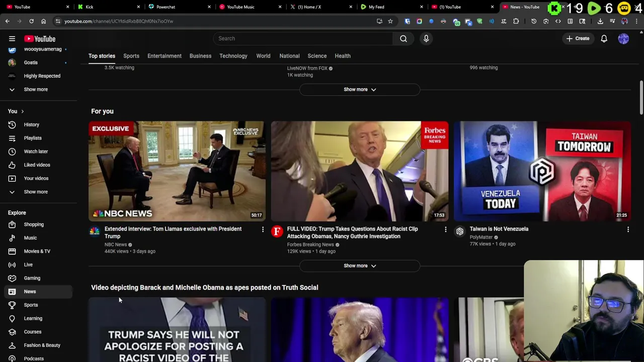Open Forbes Breaking News Trump thumbnail

click(x=360, y=171)
